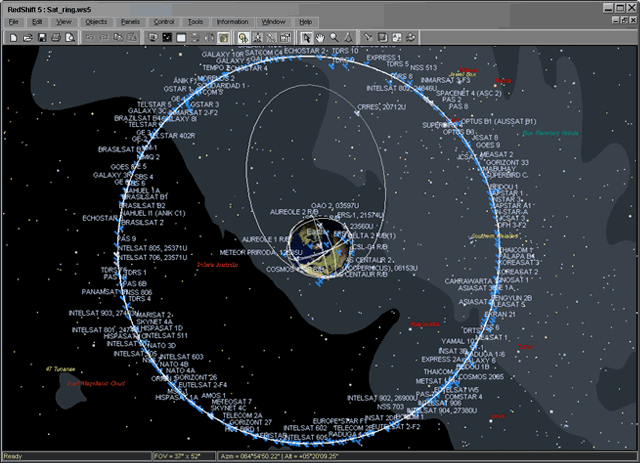This screenshot has width=640, height=463.
Task: Open the Tools menu
Action: pos(195,21)
